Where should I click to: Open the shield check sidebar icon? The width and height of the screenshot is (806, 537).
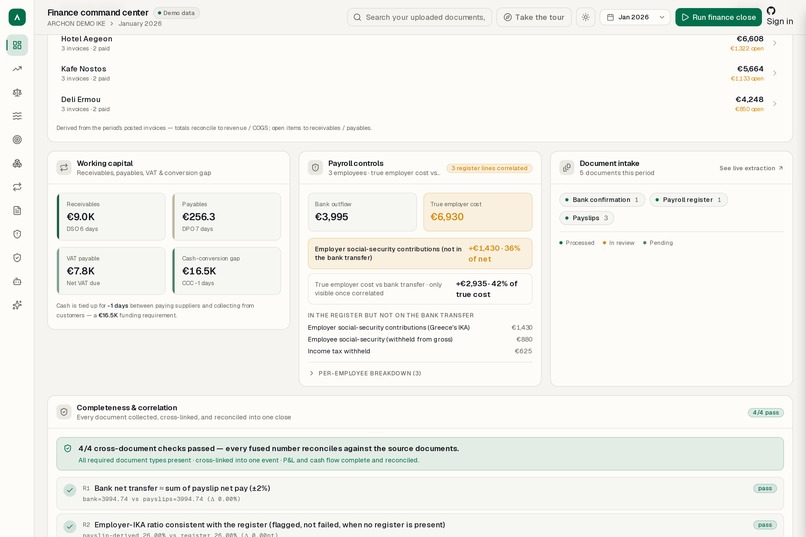click(17, 258)
